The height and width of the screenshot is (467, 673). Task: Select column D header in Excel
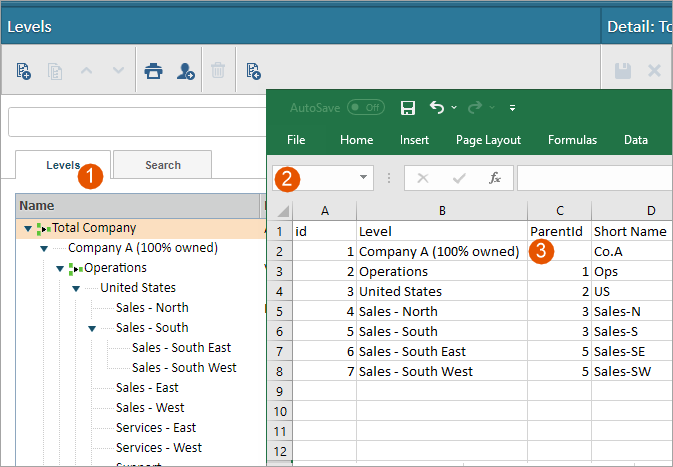coord(632,211)
